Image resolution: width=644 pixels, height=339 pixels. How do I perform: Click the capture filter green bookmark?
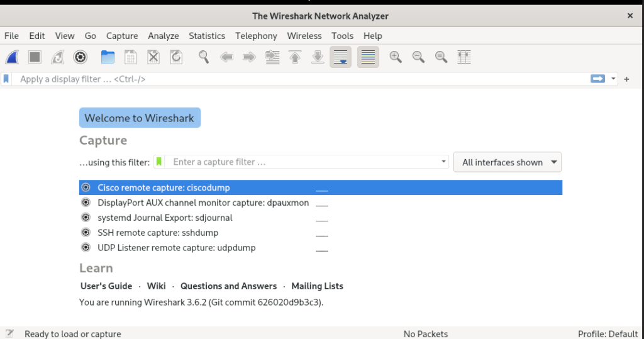pos(159,162)
